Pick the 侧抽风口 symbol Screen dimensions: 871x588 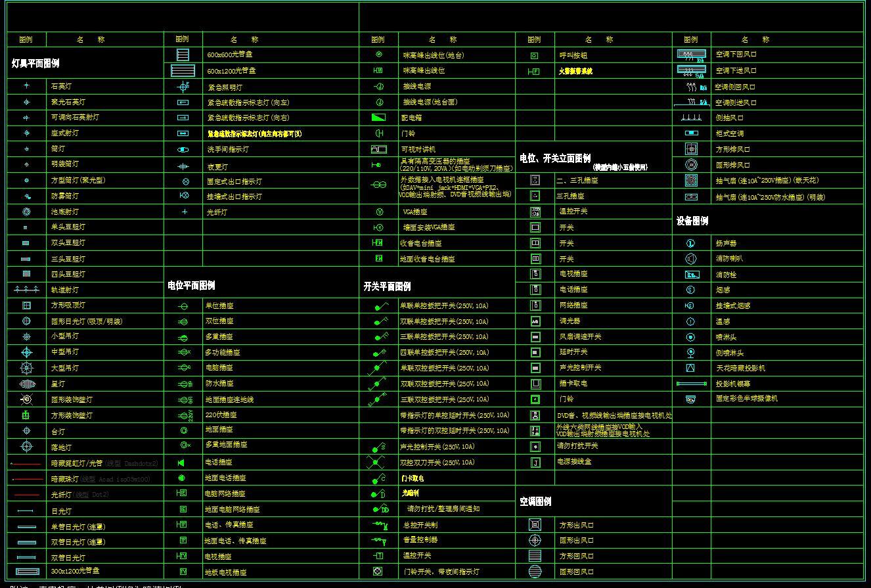click(x=692, y=118)
